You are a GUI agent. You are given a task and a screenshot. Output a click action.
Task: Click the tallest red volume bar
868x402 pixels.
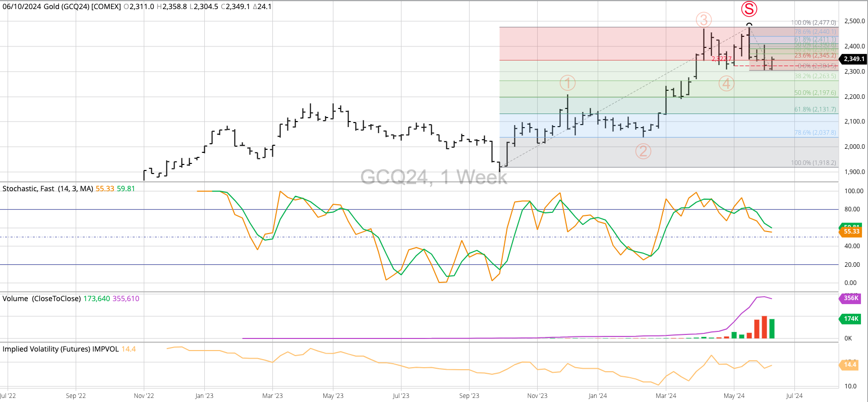(764, 327)
